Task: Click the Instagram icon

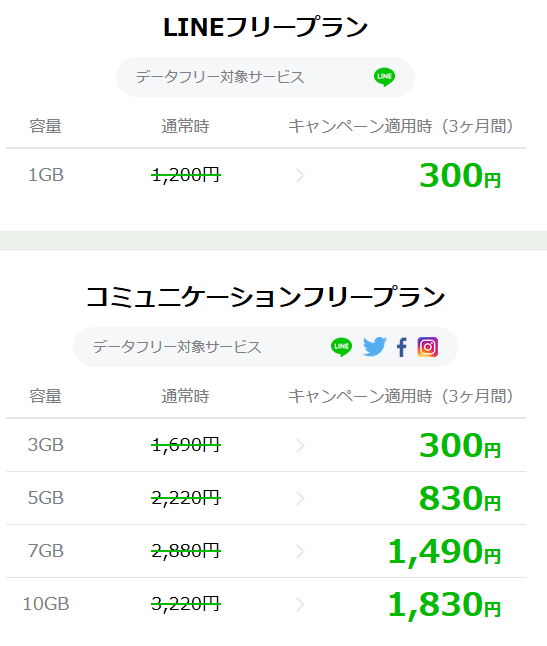Action: point(428,347)
